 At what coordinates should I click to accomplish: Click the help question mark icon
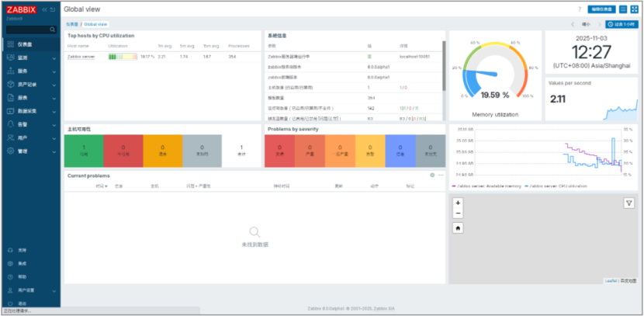tap(579, 9)
